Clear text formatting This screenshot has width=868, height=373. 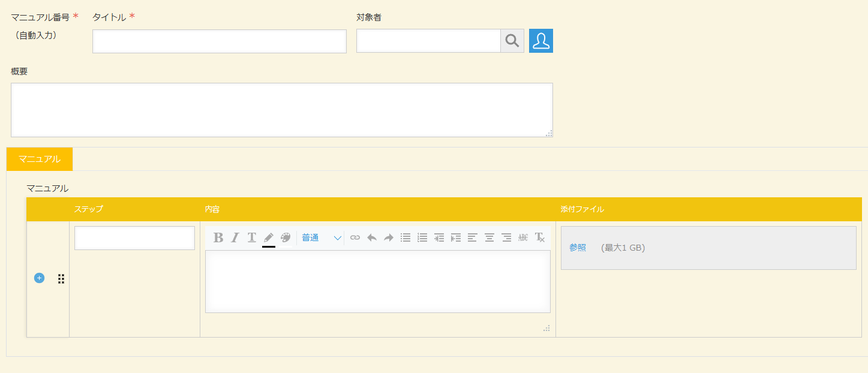coord(540,237)
